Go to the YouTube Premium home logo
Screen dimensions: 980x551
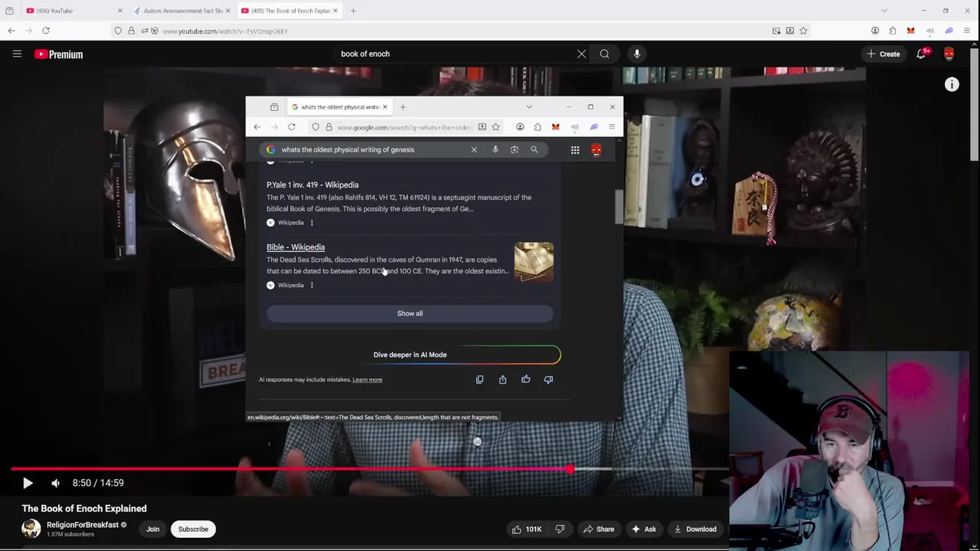(58, 54)
